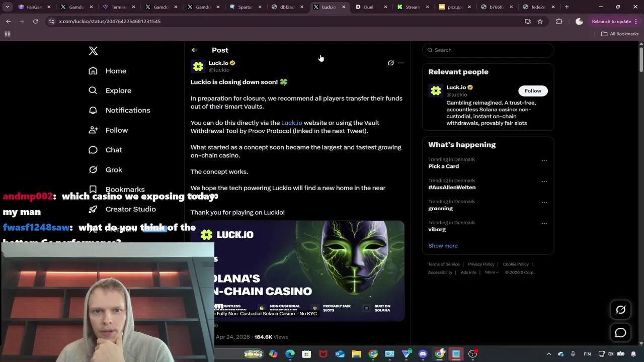
Task: Open the Terms of Service link
Action: click(x=444, y=264)
